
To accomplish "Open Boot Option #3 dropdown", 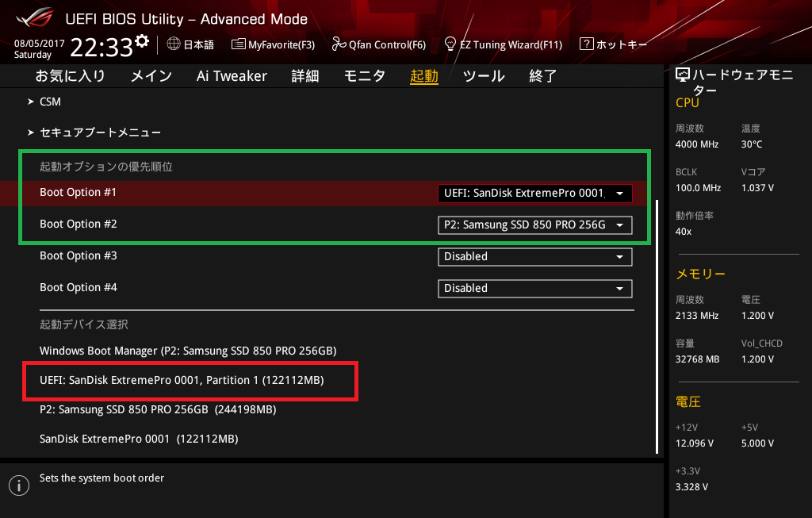I will tap(535, 256).
